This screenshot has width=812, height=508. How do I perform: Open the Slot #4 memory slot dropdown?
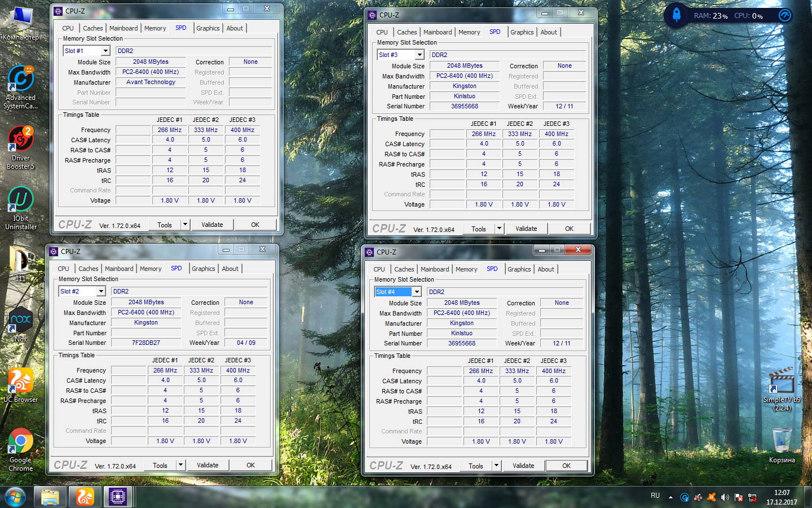point(417,292)
